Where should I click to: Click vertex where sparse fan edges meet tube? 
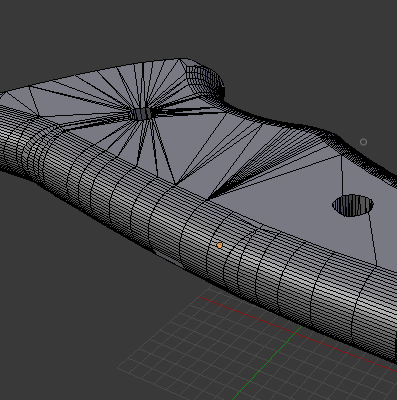[x=176, y=184]
